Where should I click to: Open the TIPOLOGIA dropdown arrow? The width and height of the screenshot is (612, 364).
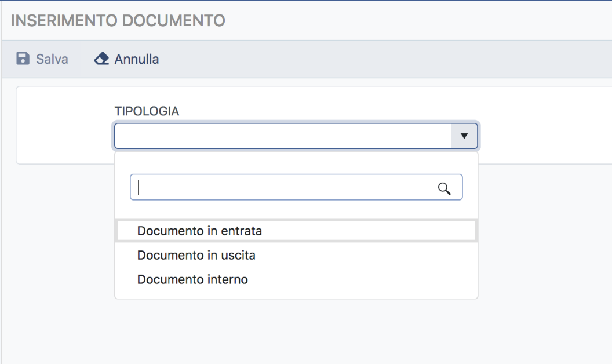coord(464,136)
